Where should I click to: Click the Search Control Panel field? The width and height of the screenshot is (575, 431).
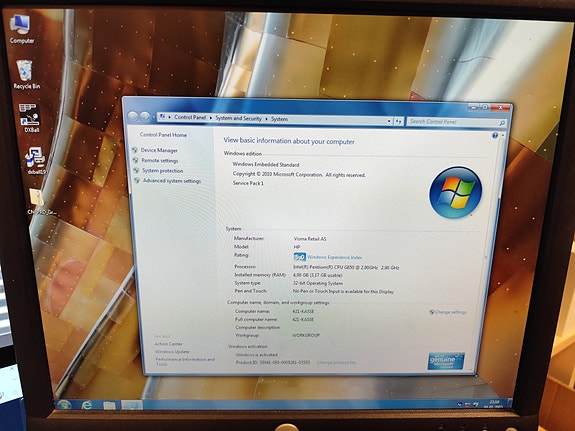[x=456, y=122]
